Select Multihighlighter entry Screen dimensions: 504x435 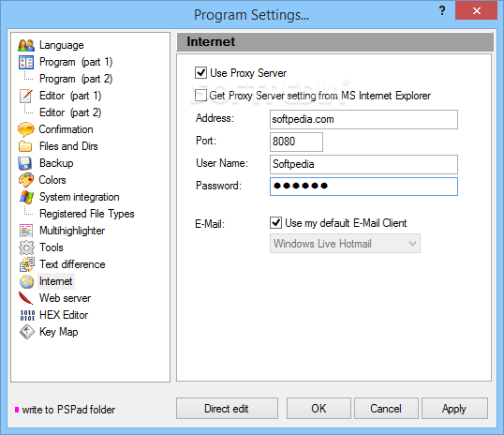[x=72, y=231]
